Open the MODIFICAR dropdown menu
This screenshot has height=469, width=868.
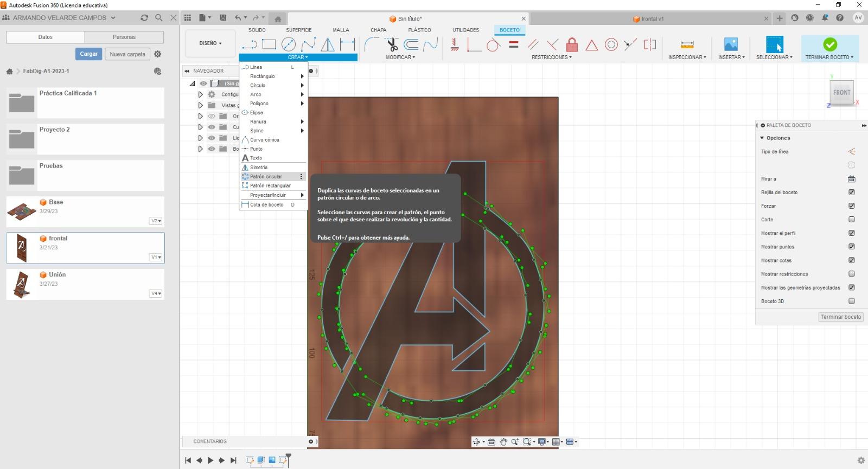(x=400, y=57)
